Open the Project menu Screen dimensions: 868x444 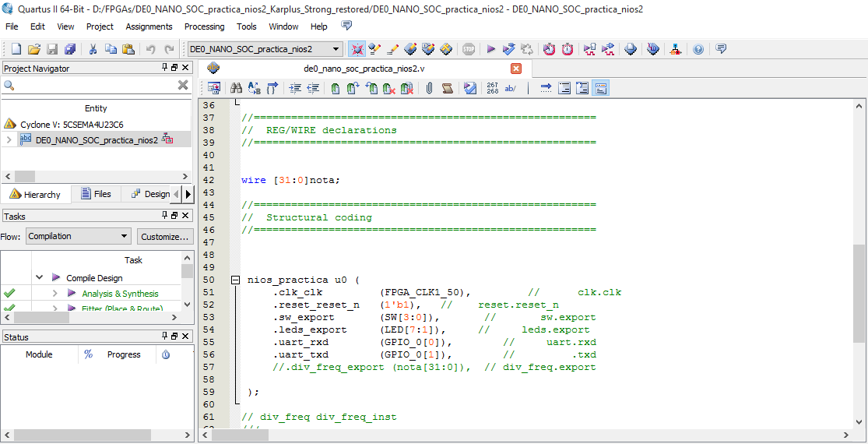click(x=100, y=26)
